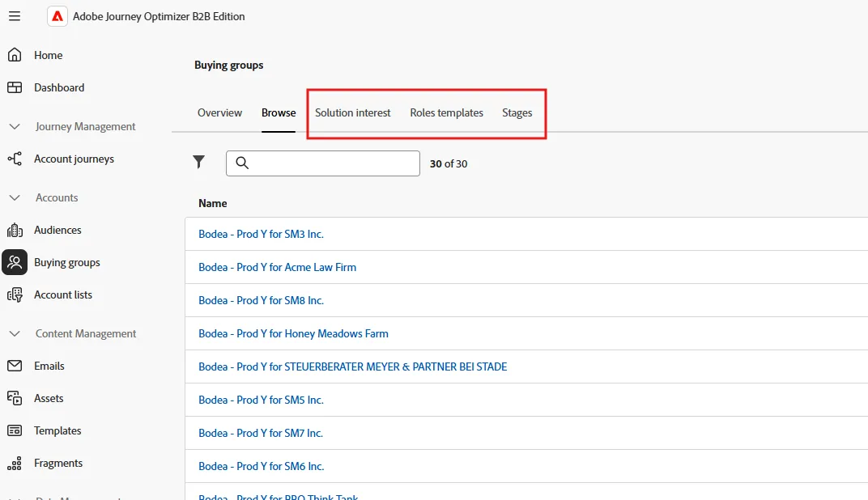Open the Roles templates tab

(446, 112)
